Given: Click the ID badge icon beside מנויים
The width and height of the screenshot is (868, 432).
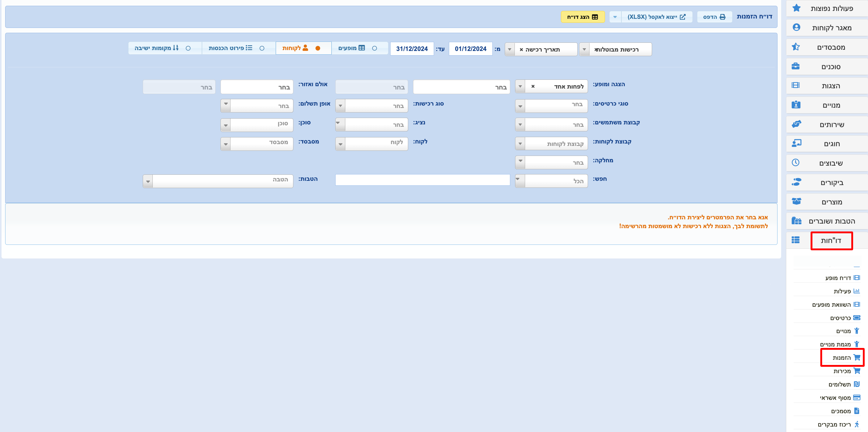Looking at the screenshot, I should pyautogui.click(x=796, y=105).
